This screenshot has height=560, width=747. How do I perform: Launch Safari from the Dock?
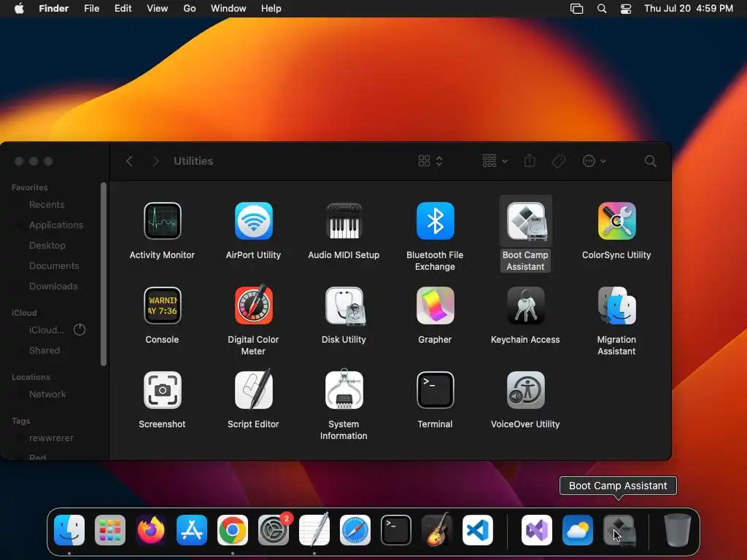[355, 529]
